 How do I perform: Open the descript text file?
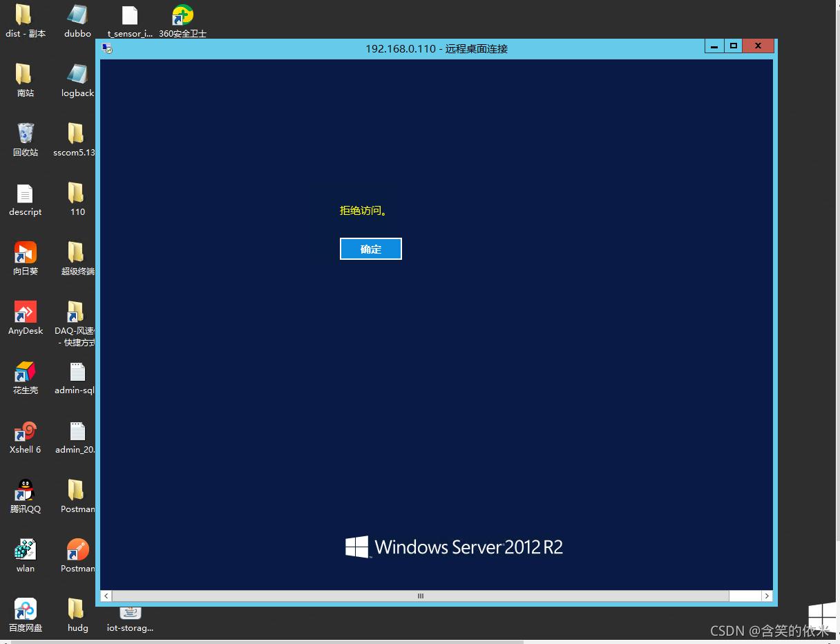pyautogui.click(x=25, y=193)
